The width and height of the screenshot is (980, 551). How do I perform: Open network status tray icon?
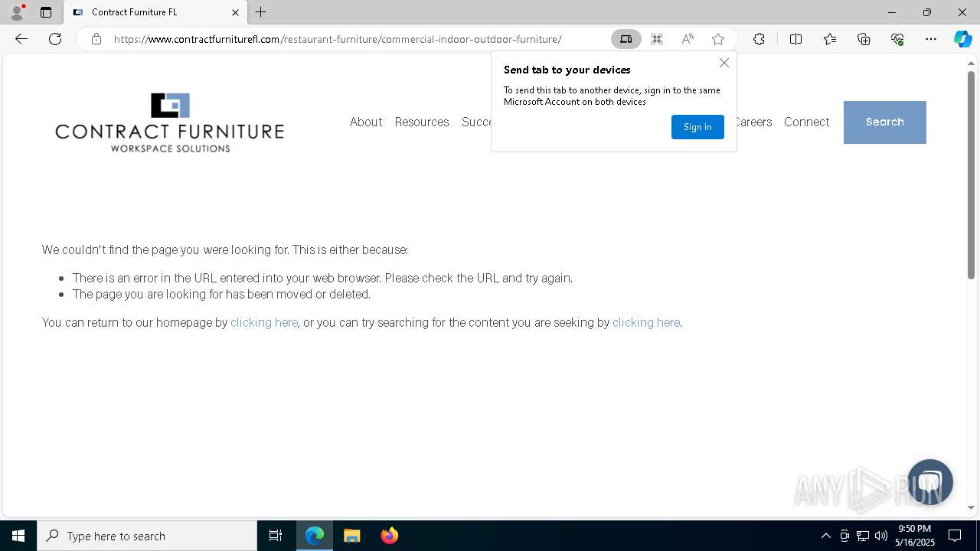[863, 536]
